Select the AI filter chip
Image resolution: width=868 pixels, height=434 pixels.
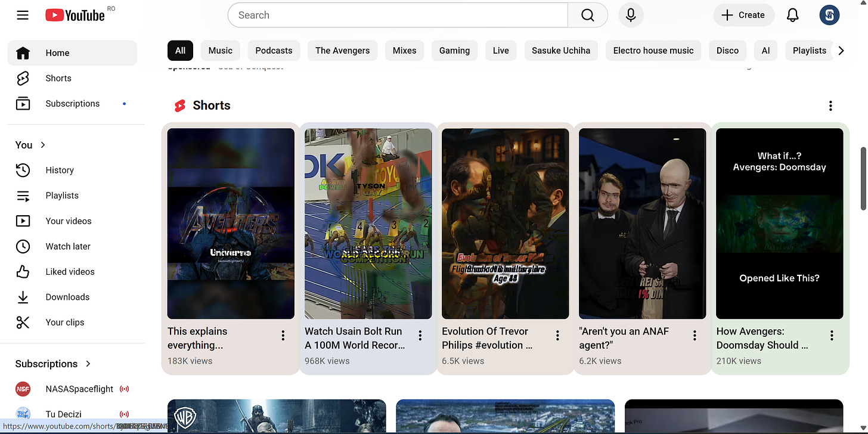(765, 51)
